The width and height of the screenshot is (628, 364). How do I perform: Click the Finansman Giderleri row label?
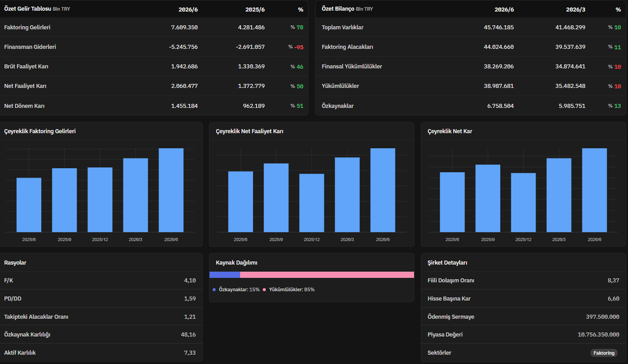[x=30, y=47]
